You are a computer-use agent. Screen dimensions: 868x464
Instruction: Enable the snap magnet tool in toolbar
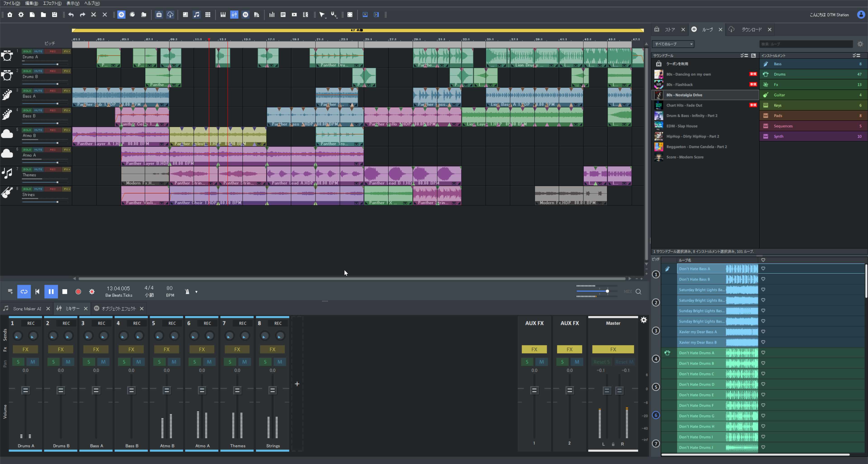(333, 14)
